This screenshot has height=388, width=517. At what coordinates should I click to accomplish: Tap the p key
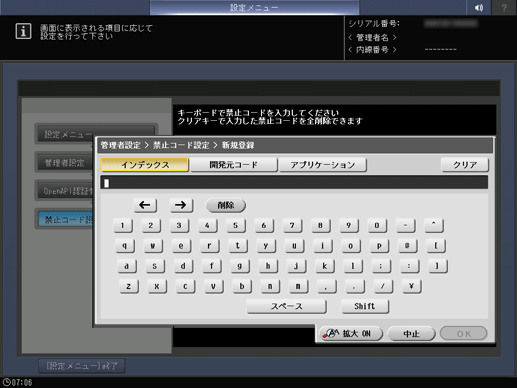pos(379,246)
